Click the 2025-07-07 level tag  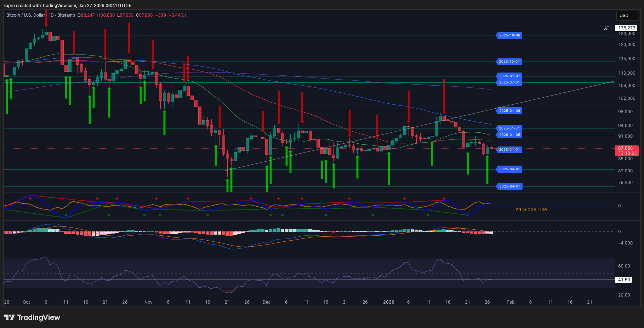point(509,76)
